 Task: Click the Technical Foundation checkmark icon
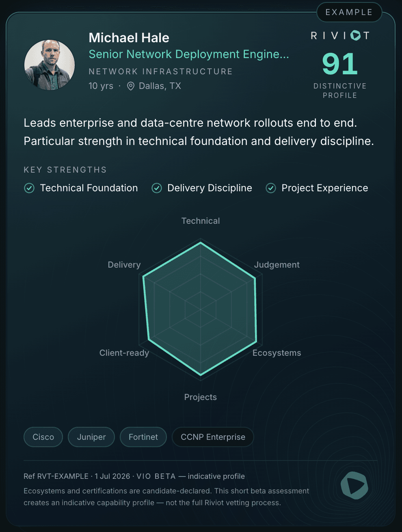[x=29, y=188]
